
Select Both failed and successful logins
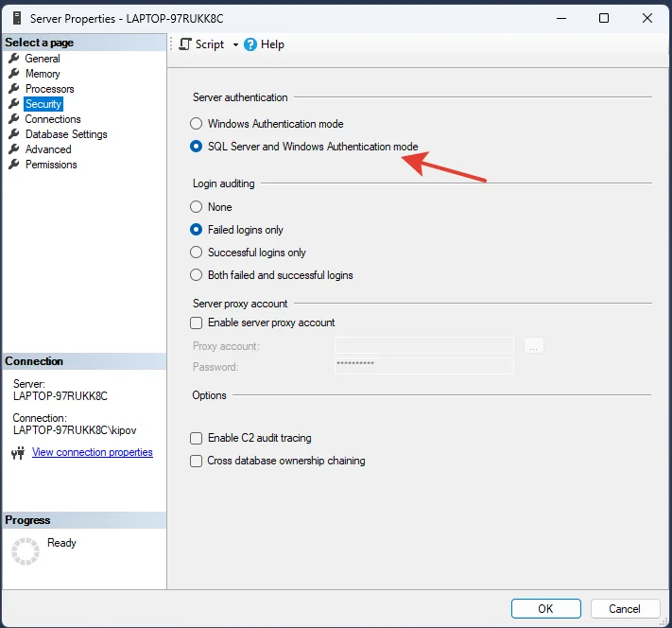(x=197, y=275)
